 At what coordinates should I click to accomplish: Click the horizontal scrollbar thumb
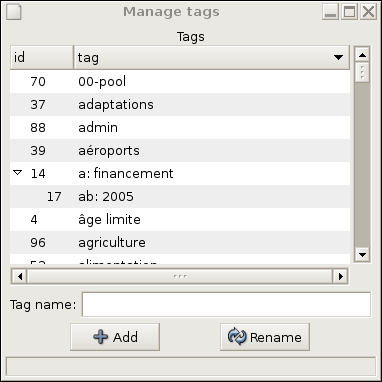[x=180, y=276]
